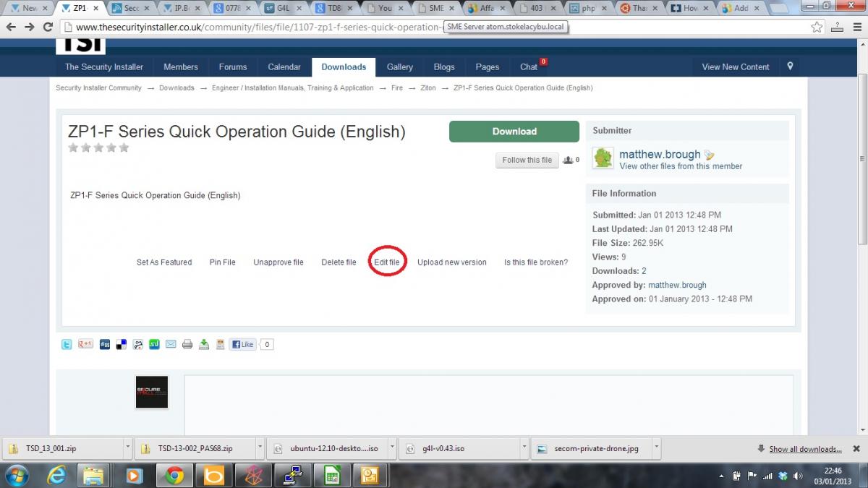Click the Facebook Like button
868x488 pixels.
242,345
